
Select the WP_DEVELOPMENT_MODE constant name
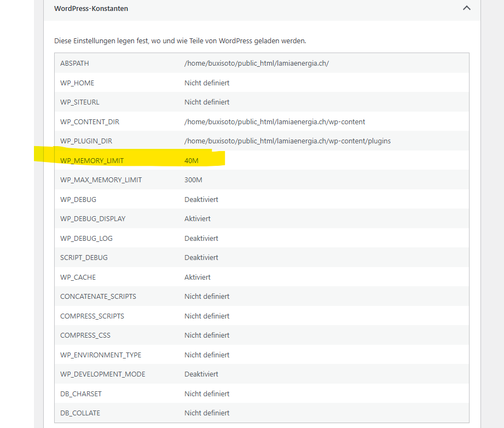pos(102,374)
